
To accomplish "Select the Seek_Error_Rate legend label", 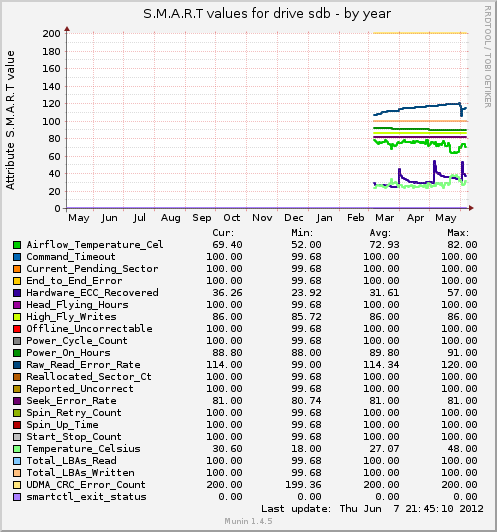I will pos(71,401).
